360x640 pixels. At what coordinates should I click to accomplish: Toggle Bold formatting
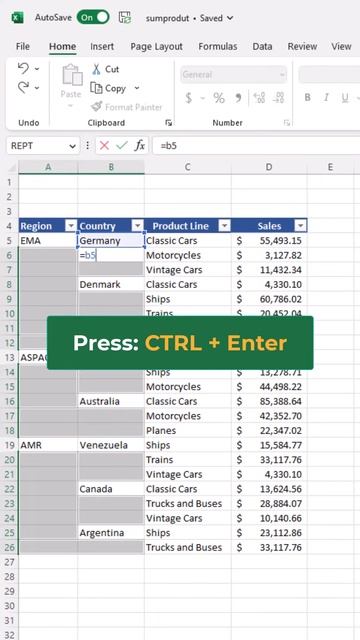click(307, 98)
